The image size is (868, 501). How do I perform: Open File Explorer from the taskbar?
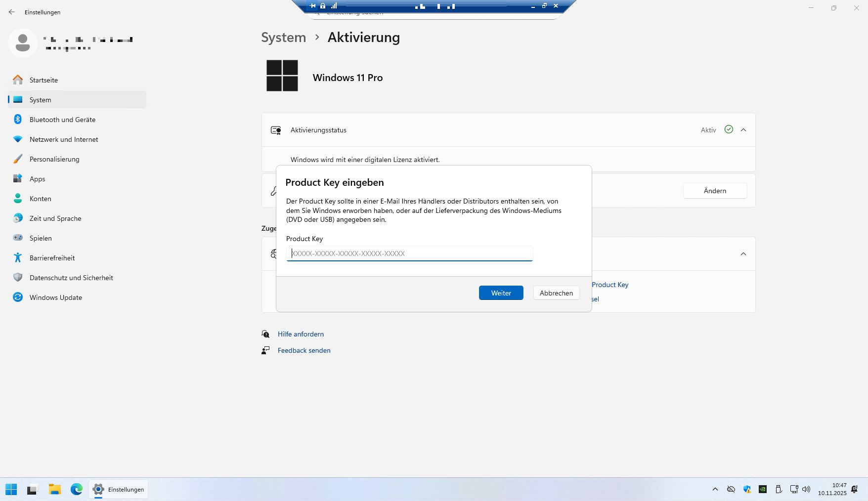54,489
